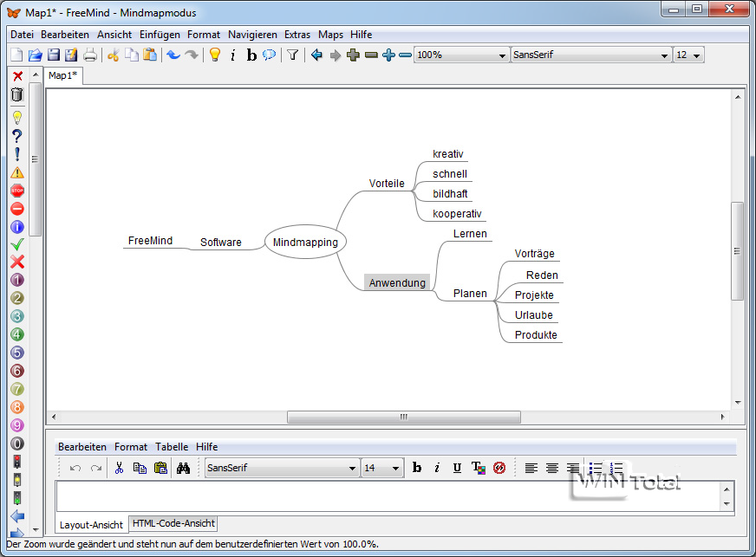Select the stop sign icon in sidebar
This screenshot has height=557, width=756.
pos(17,191)
